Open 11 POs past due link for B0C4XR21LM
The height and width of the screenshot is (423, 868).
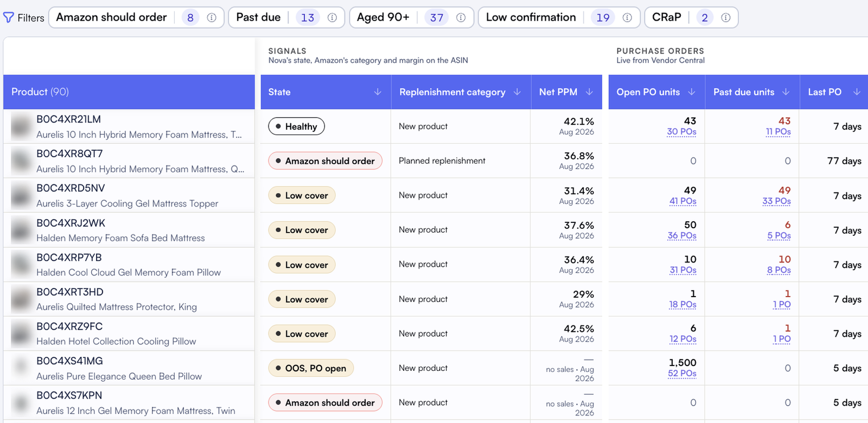point(778,132)
